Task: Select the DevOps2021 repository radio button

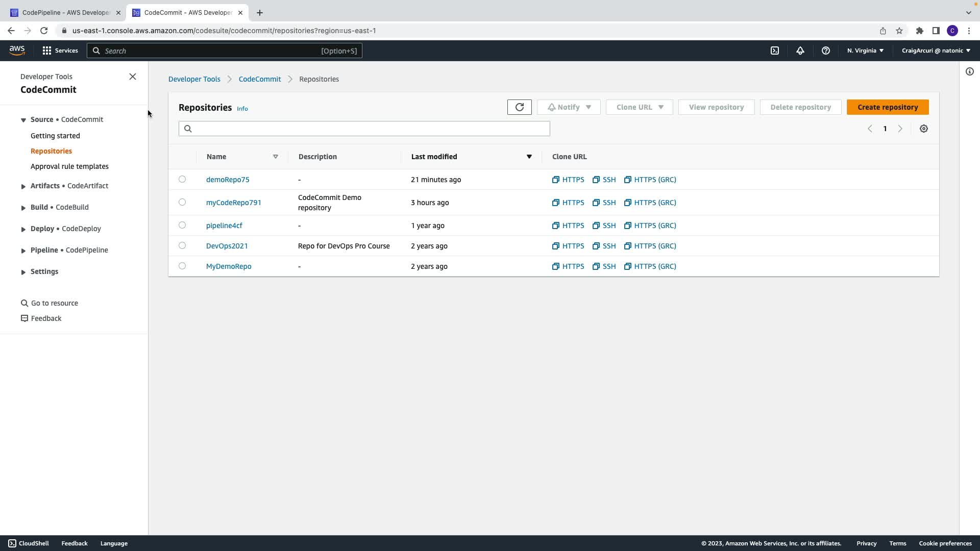Action: [182, 245]
